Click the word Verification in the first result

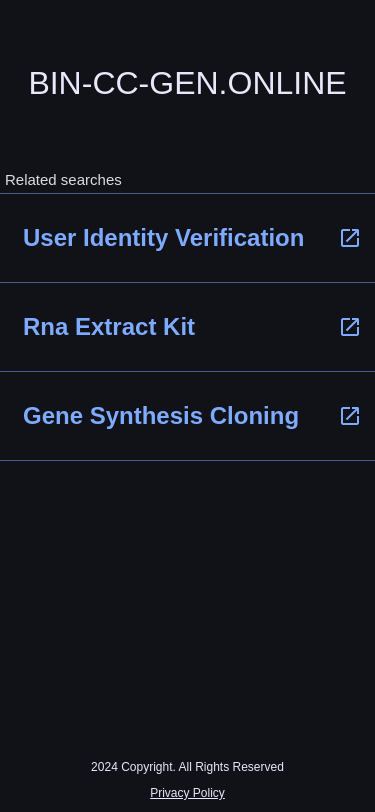pyautogui.click(x=239, y=238)
